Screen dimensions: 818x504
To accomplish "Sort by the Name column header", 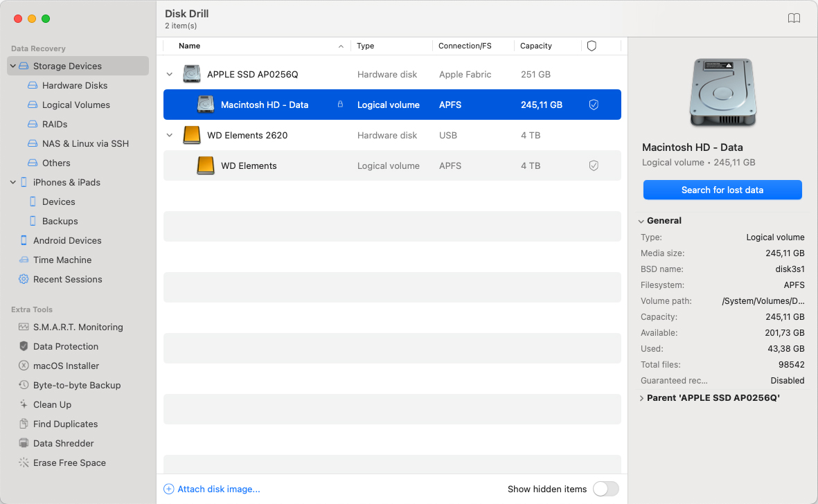I will 189,46.
